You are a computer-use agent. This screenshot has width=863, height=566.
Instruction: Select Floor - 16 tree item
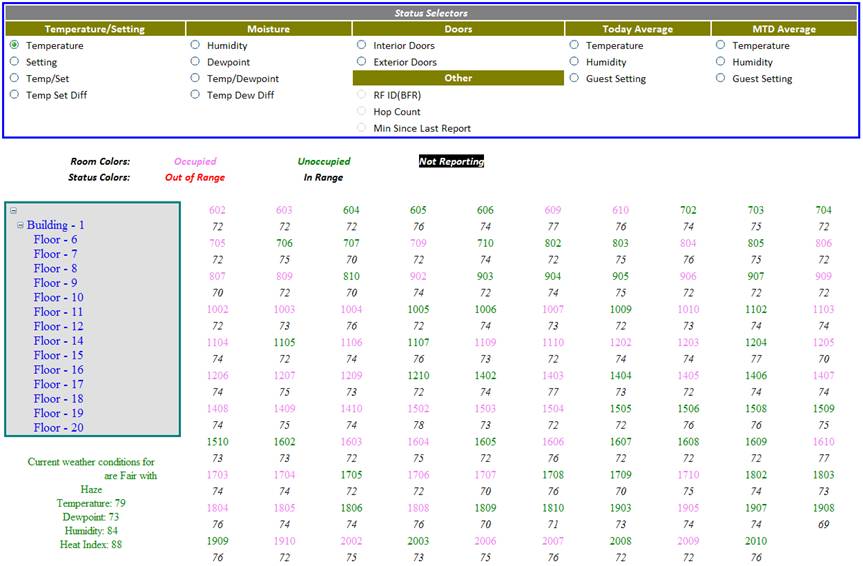pos(58,369)
